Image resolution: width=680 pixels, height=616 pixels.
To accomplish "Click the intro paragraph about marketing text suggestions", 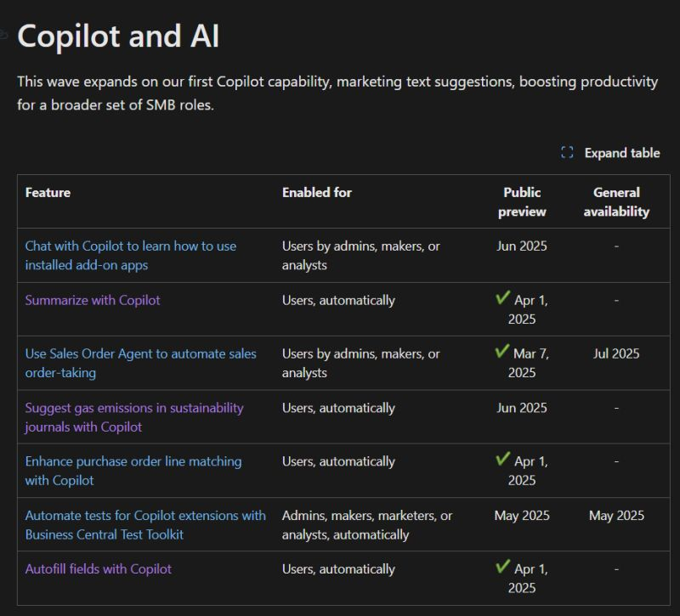I will 337,93.
